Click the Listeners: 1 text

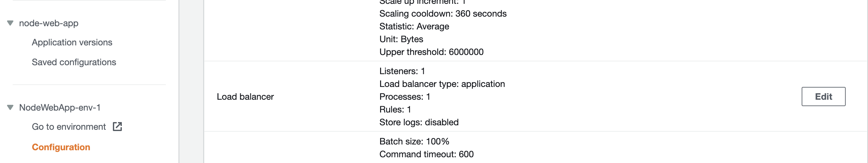coord(402,71)
